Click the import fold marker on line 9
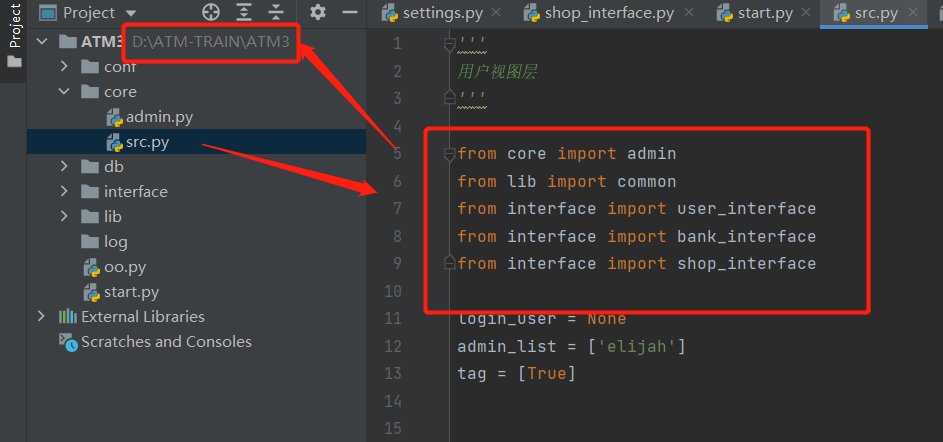This screenshot has width=943, height=442. 449,263
